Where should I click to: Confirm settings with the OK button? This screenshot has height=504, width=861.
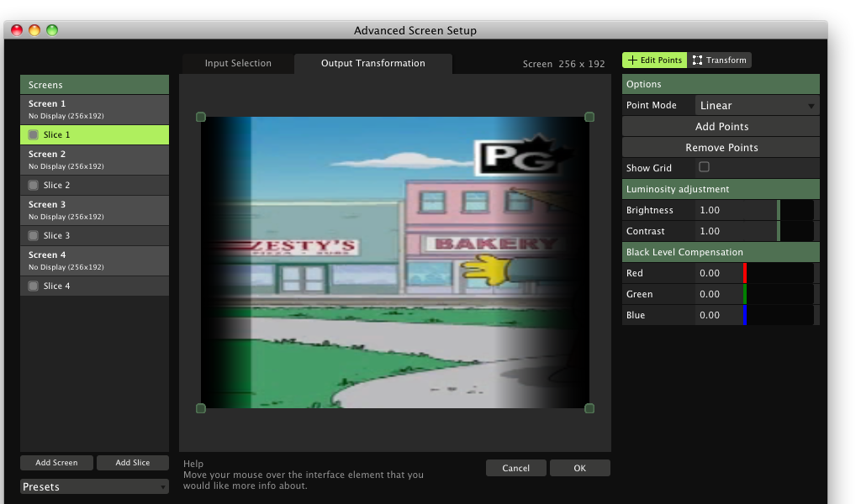[x=580, y=469]
